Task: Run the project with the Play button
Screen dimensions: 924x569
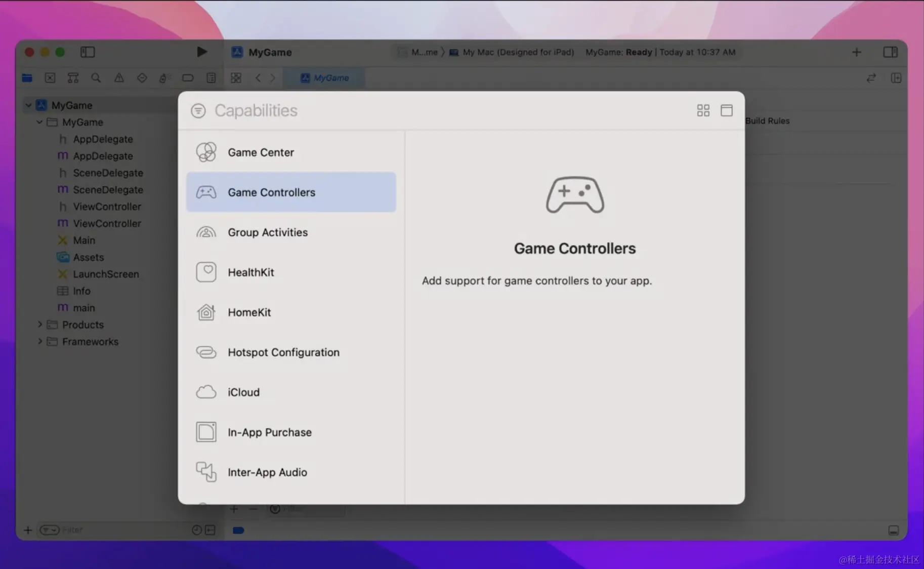Action: coord(201,52)
